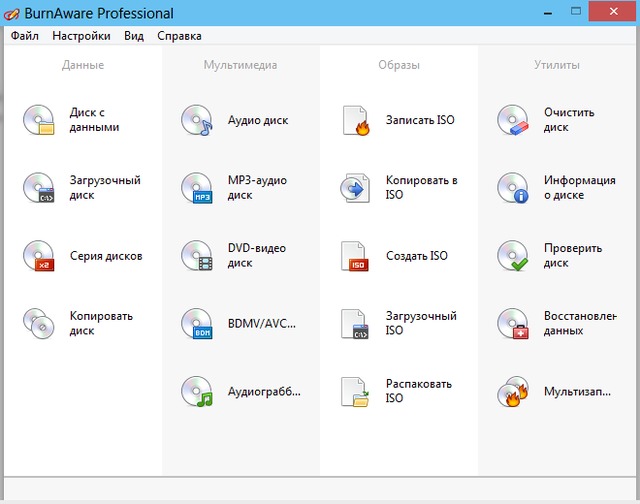Start the Аудио диск music icon
The width and height of the screenshot is (640, 504).
(x=197, y=121)
